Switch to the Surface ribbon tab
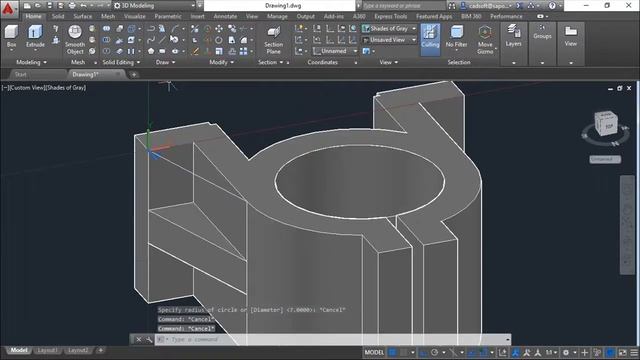This screenshot has height=360, width=640. pos(82,16)
